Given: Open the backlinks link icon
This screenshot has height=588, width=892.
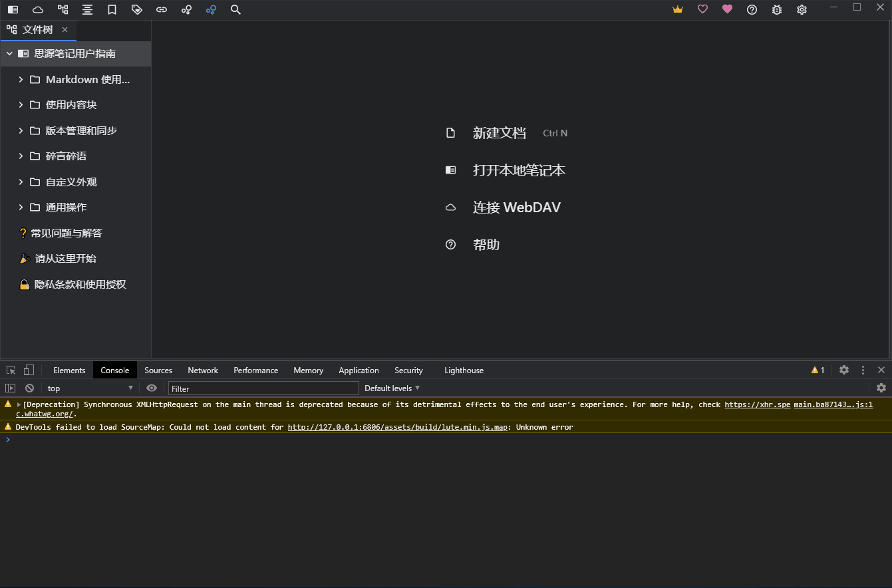Looking at the screenshot, I should tap(162, 10).
